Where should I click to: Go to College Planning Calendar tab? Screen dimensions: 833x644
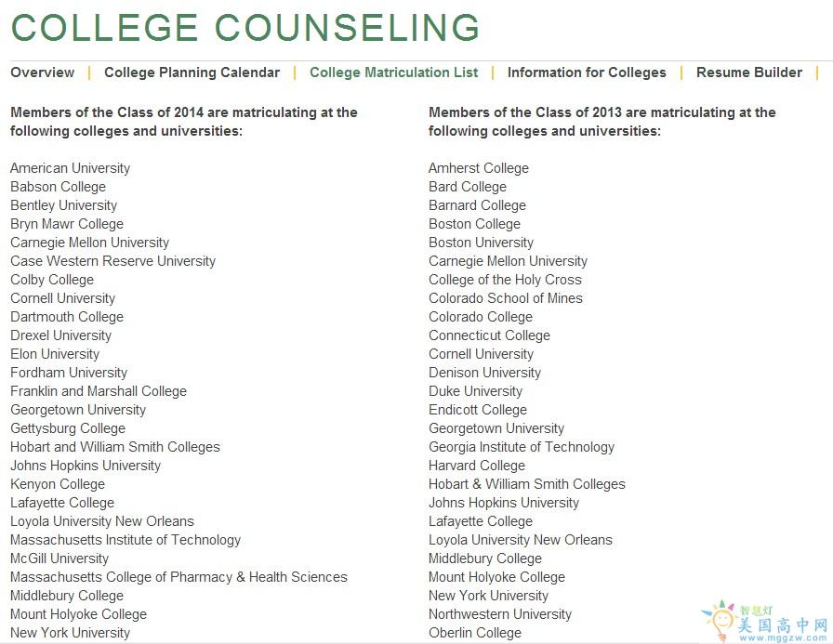point(192,72)
